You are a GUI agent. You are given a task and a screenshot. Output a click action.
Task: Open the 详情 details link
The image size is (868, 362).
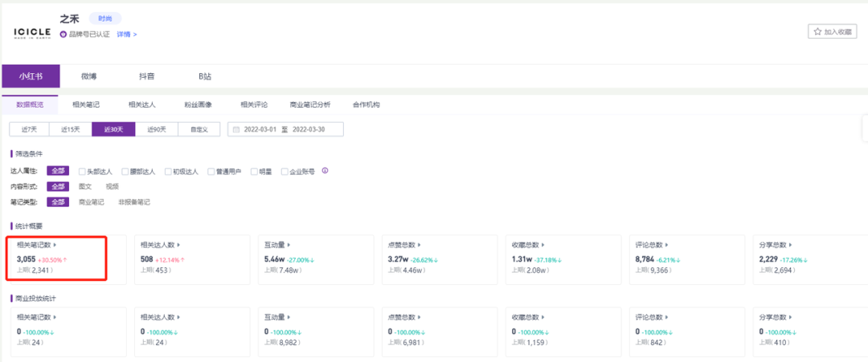coord(127,35)
